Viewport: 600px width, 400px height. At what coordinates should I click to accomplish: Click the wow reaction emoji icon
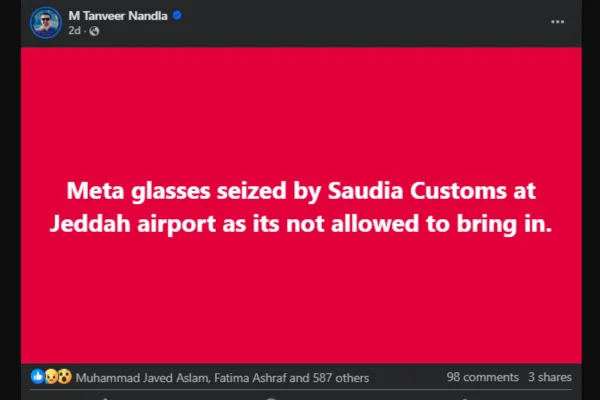tap(64, 377)
